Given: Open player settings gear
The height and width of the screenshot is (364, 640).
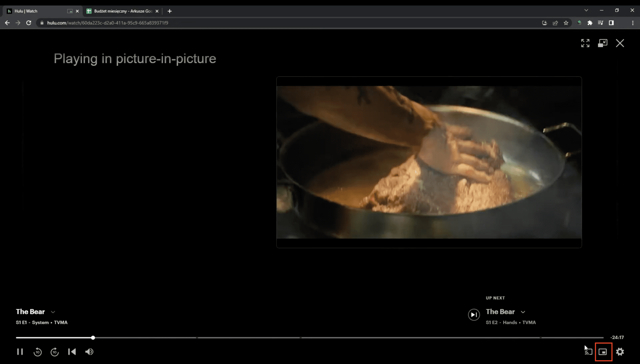Looking at the screenshot, I should coord(620,352).
